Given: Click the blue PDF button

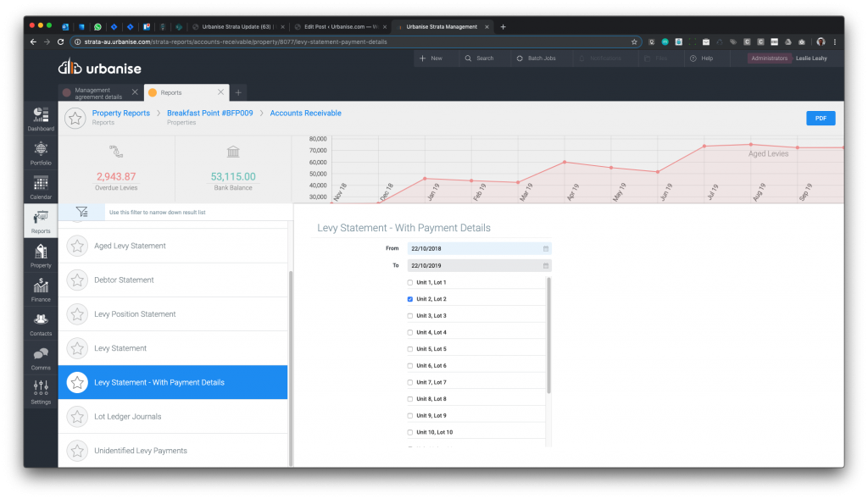Looking at the screenshot, I should click(820, 119).
